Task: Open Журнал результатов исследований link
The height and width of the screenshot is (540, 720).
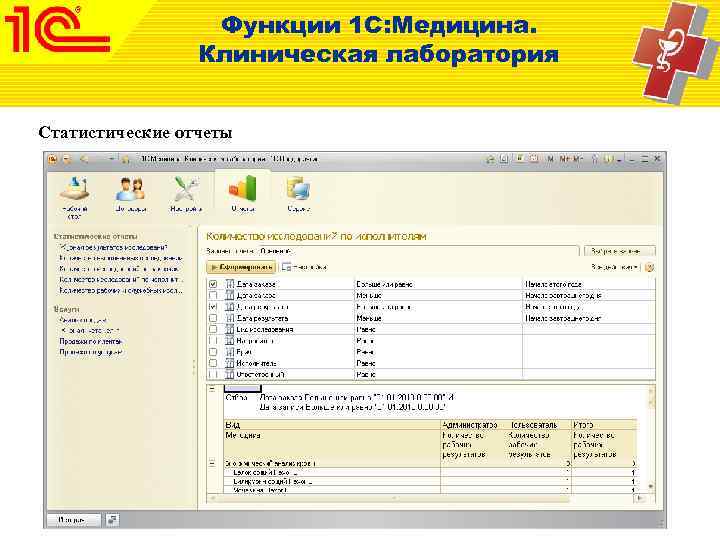Action: tap(114, 248)
